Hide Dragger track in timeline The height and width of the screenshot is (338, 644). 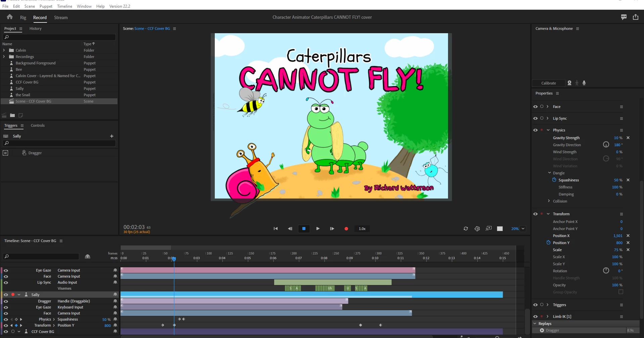click(x=6, y=301)
